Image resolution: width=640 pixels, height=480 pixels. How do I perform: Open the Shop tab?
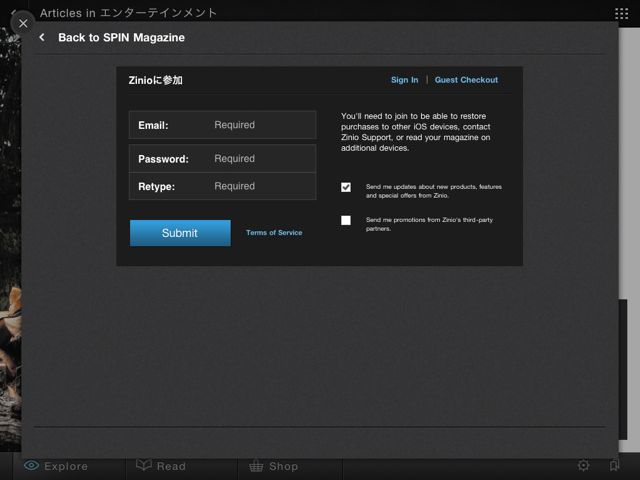[273, 466]
